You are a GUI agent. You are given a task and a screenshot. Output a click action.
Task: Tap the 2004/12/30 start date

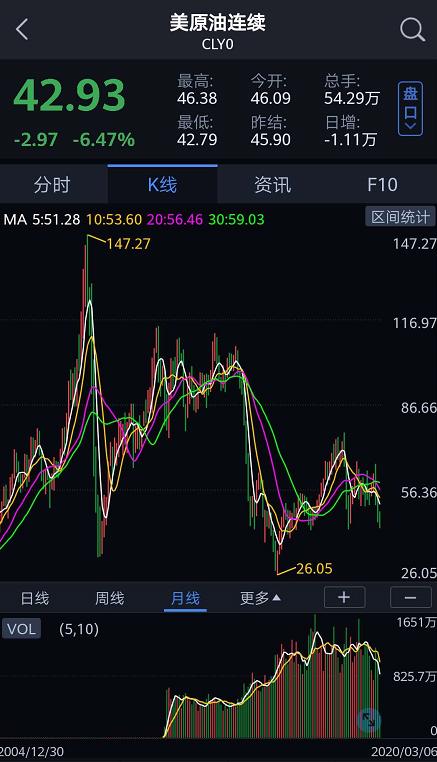(32, 752)
